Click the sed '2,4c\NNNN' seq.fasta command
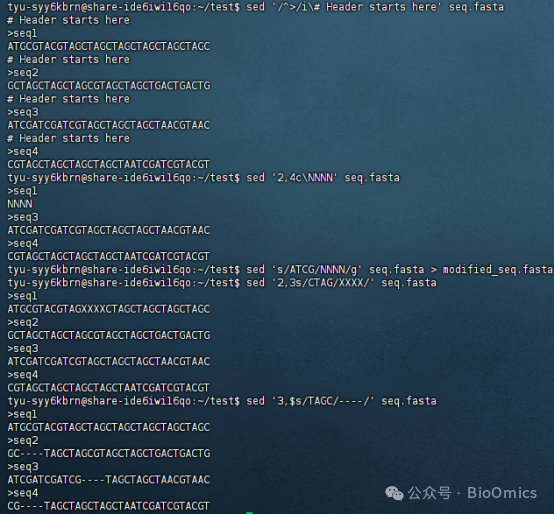 tap(323, 177)
